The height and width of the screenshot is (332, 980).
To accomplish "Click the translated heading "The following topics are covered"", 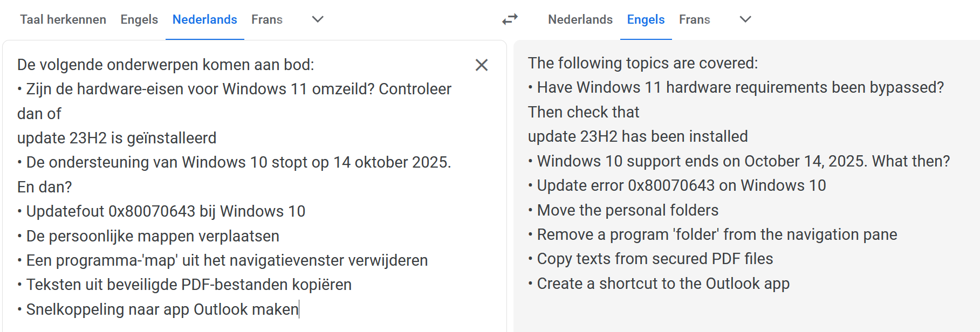I will (x=642, y=63).
